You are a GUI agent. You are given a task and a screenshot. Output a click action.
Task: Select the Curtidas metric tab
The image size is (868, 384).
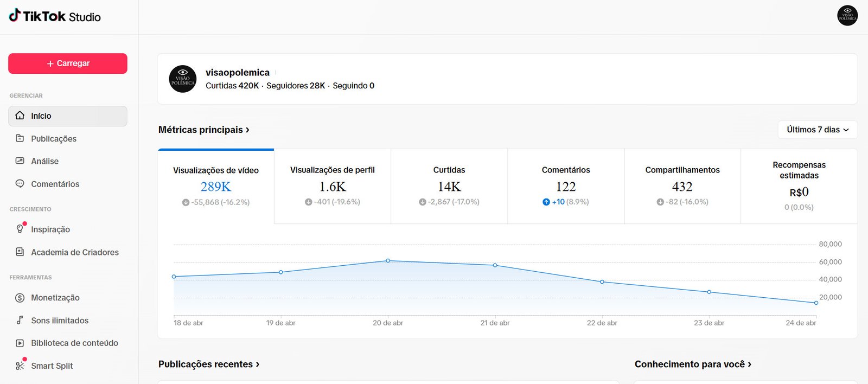click(x=449, y=186)
